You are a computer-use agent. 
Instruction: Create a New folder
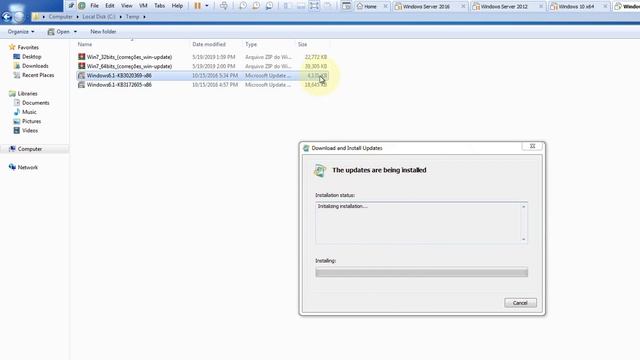tap(103, 31)
